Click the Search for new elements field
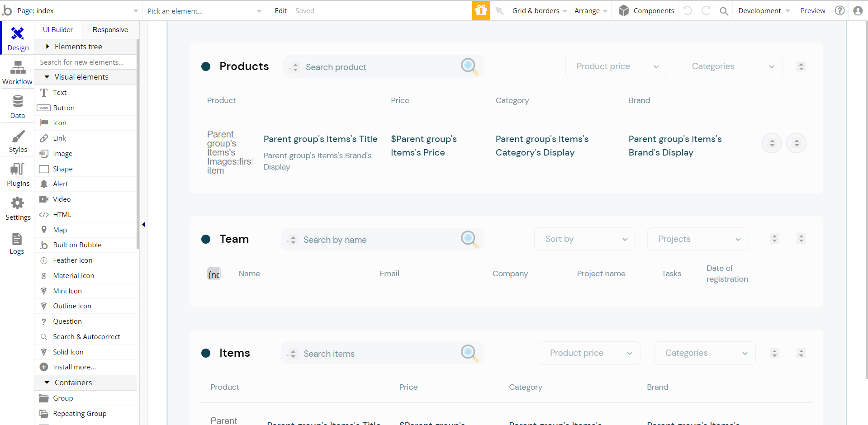 point(86,62)
